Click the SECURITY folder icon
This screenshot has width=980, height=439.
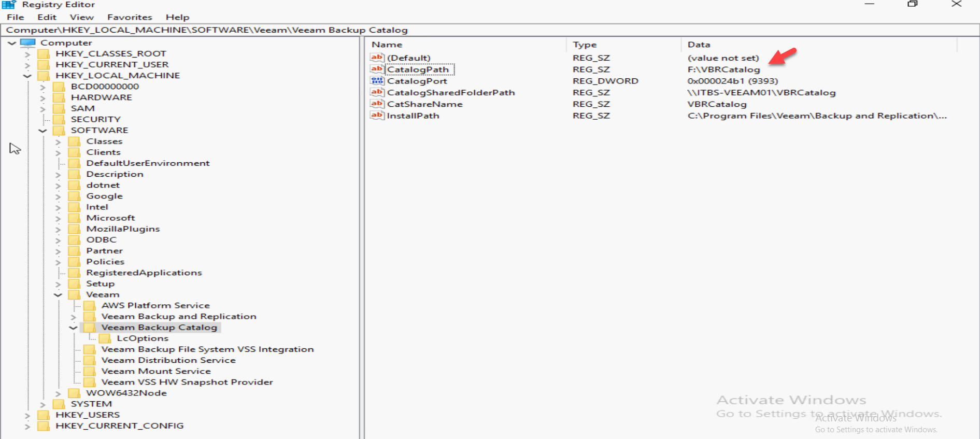pyautogui.click(x=59, y=119)
